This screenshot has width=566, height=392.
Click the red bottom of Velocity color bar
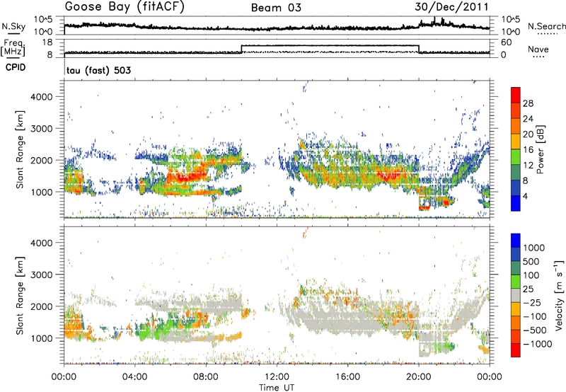516,350
